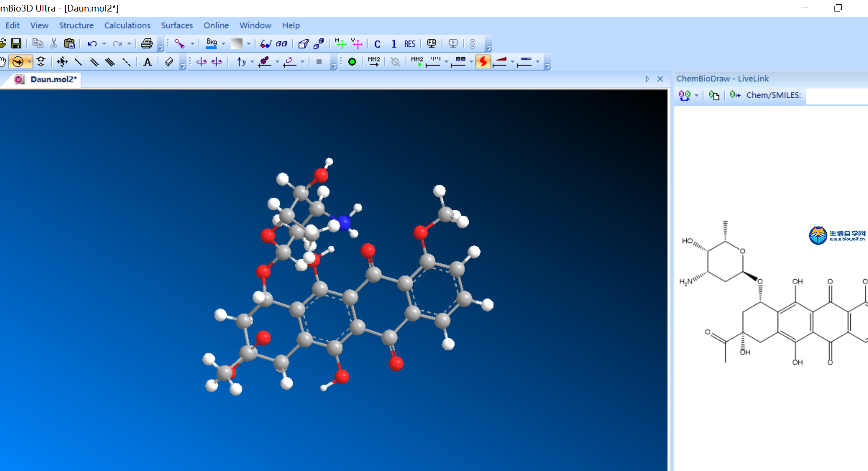Screen dimensions: 868x471
Task: Toggle red-blue stereo glasses view
Action: pyautogui.click(x=266, y=44)
